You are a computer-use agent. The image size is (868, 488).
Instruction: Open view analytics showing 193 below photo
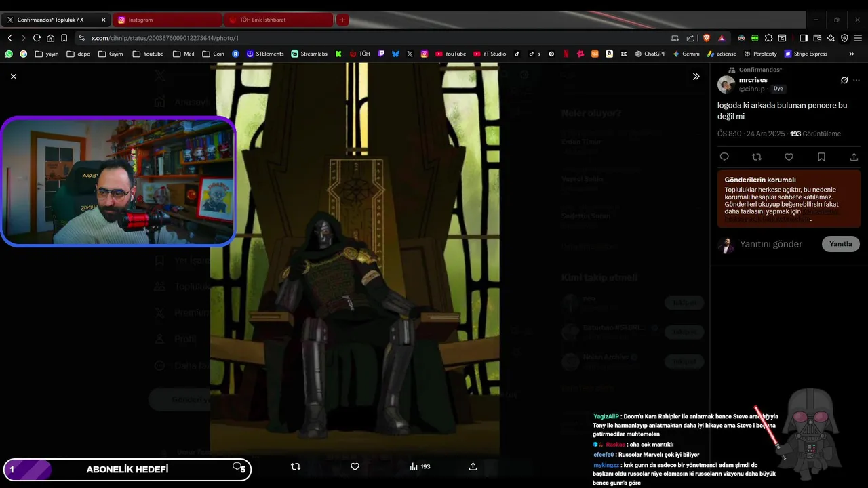[420, 466]
